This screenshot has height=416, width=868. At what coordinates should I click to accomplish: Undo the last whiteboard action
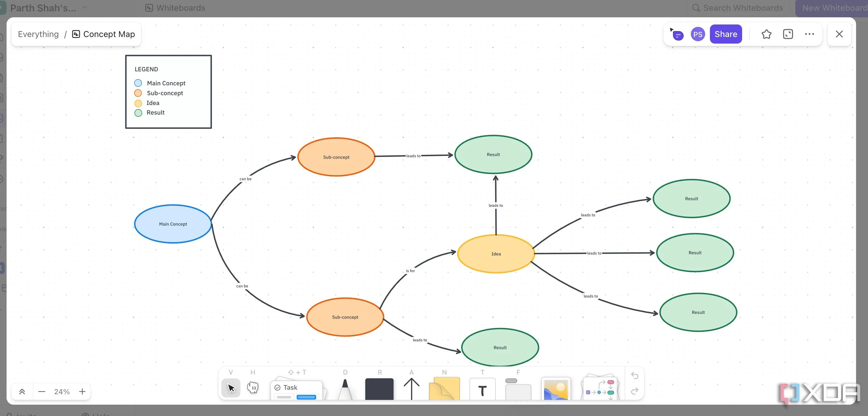point(634,375)
